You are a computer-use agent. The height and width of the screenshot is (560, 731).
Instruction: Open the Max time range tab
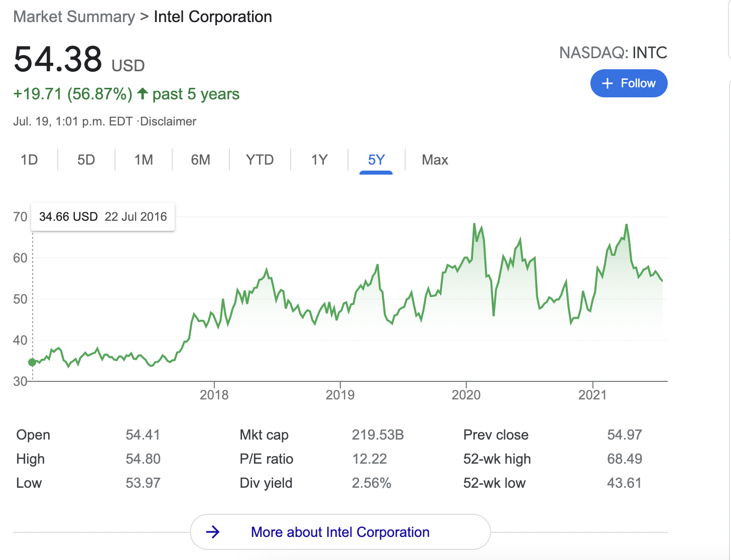pos(435,160)
